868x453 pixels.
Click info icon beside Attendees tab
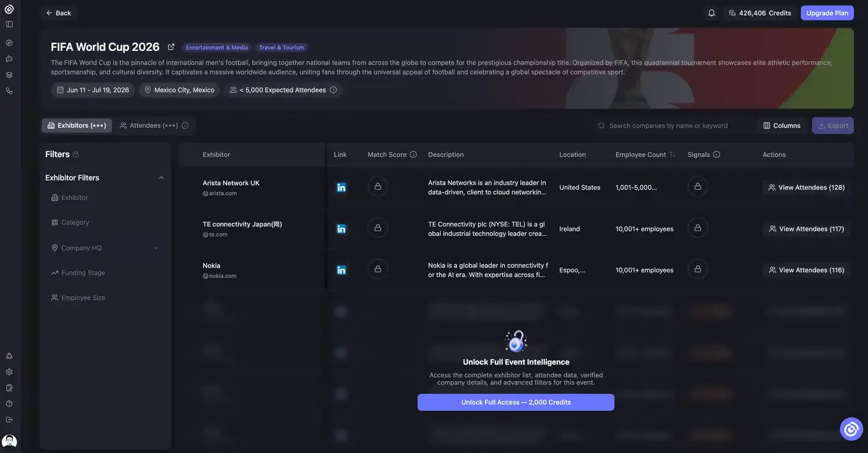[185, 125]
